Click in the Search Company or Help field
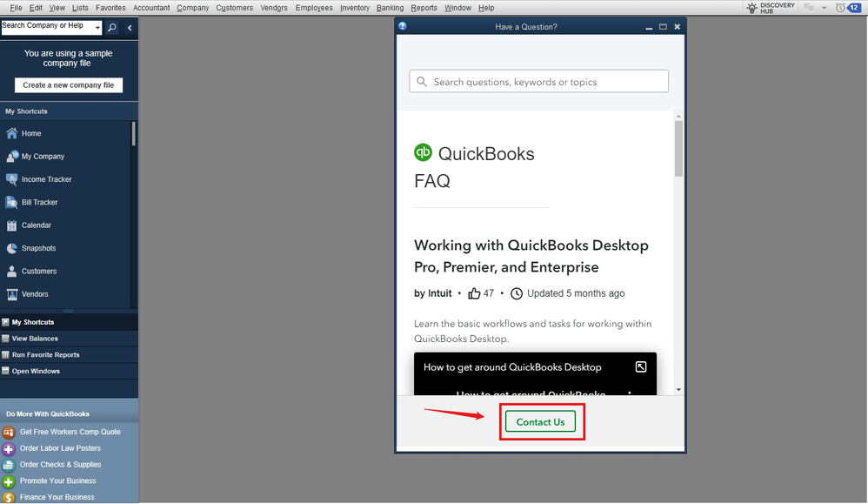Image resolution: width=868 pixels, height=504 pixels. coord(48,27)
